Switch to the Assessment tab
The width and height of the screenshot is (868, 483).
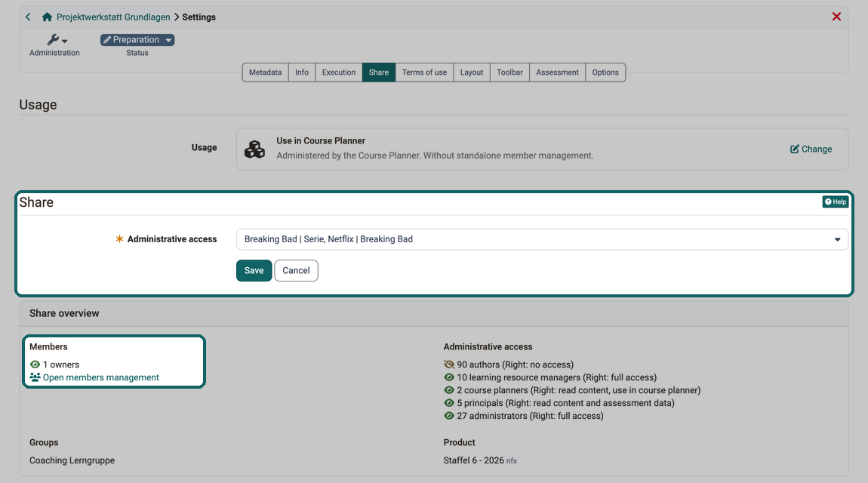pyautogui.click(x=557, y=72)
